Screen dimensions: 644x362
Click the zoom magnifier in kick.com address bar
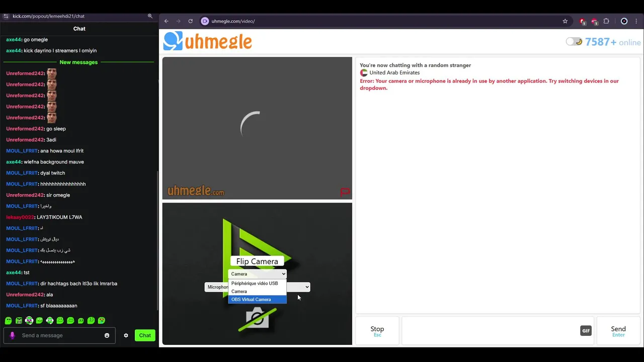click(150, 16)
